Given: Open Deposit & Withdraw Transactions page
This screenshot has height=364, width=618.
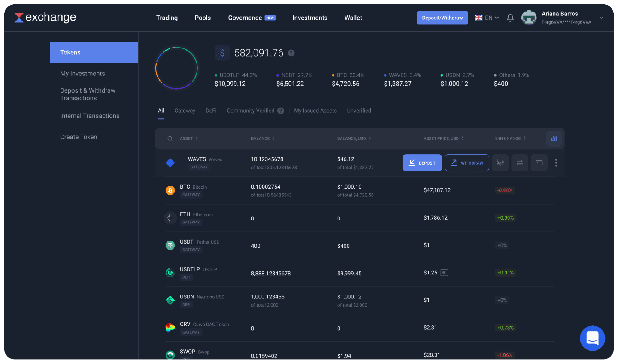Looking at the screenshot, I should (88, 94).
